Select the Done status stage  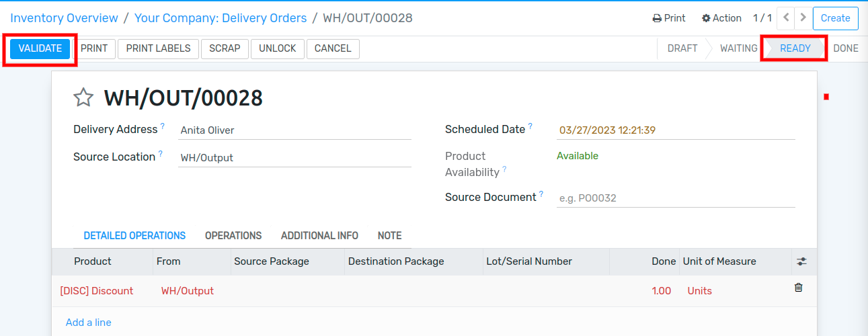click(x=846, y=48)
